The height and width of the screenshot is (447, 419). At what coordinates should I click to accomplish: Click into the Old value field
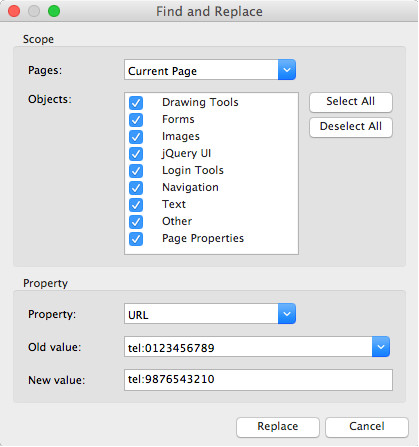pyautogui.click(x=248, y=347)
